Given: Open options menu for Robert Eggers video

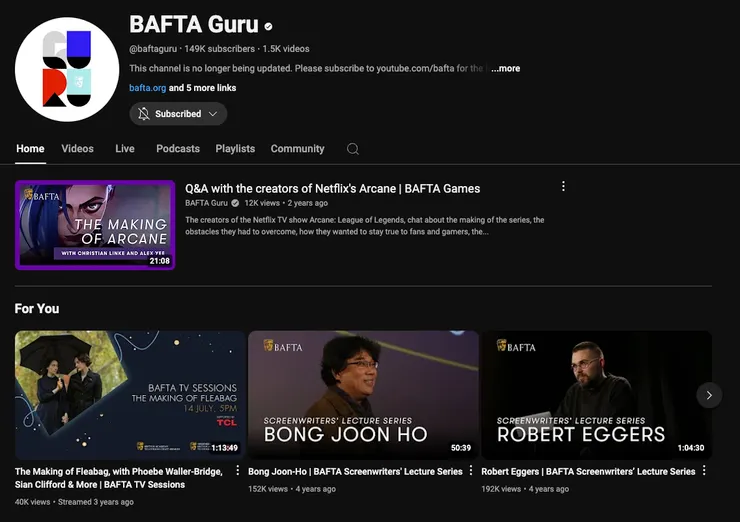Looking at the screenshot, I should (x=704, y=471).
